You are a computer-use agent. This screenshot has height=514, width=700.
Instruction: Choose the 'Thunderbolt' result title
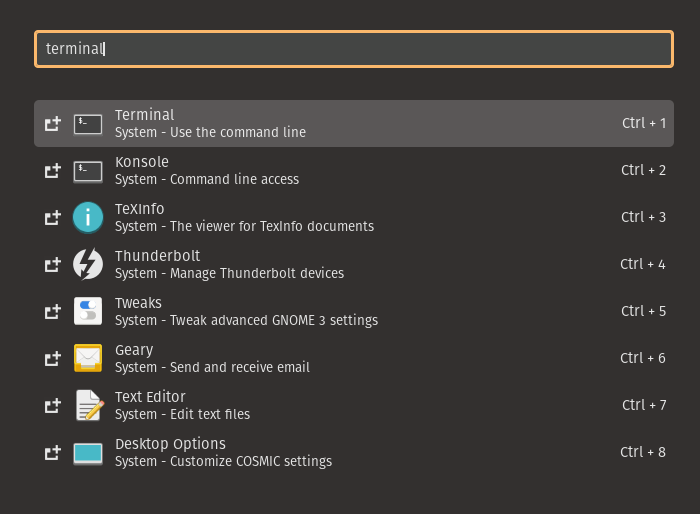click(158, 256)
